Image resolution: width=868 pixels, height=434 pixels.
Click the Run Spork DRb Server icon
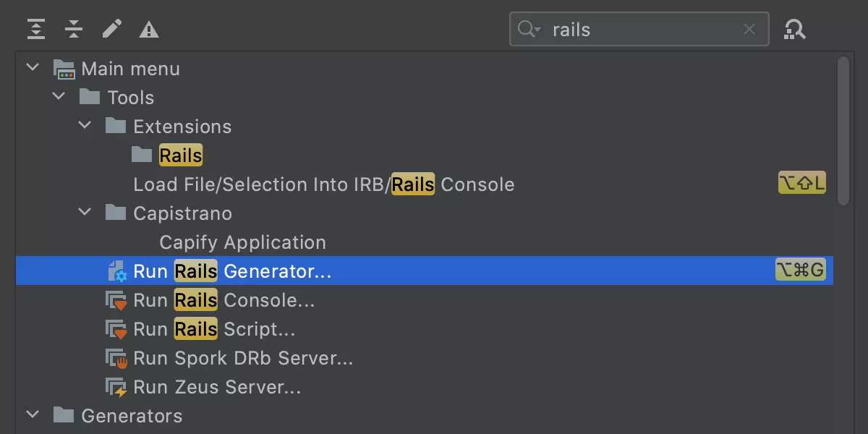pyautogui.click(x=116, y=358)
